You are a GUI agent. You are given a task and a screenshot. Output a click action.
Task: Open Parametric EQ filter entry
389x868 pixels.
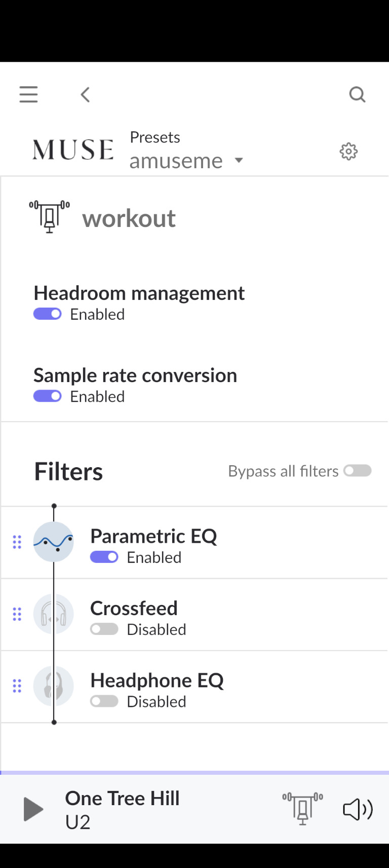click(x=194, y=543)
